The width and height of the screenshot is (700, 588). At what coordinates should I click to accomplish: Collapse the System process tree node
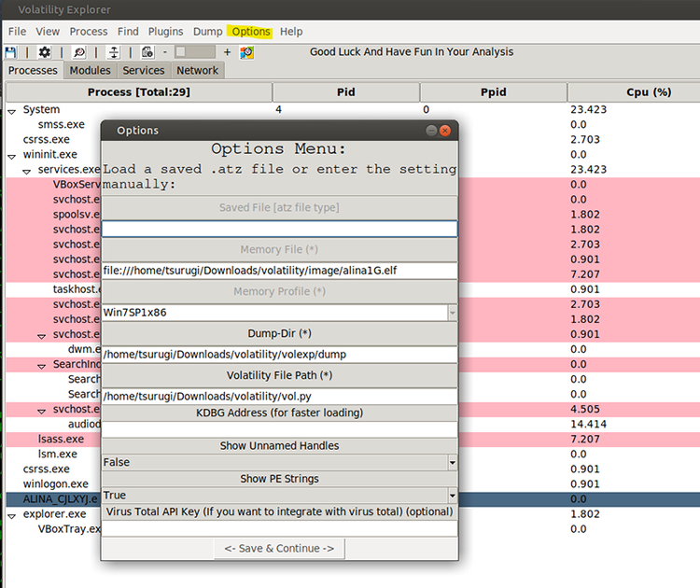(x=12, y=111)
